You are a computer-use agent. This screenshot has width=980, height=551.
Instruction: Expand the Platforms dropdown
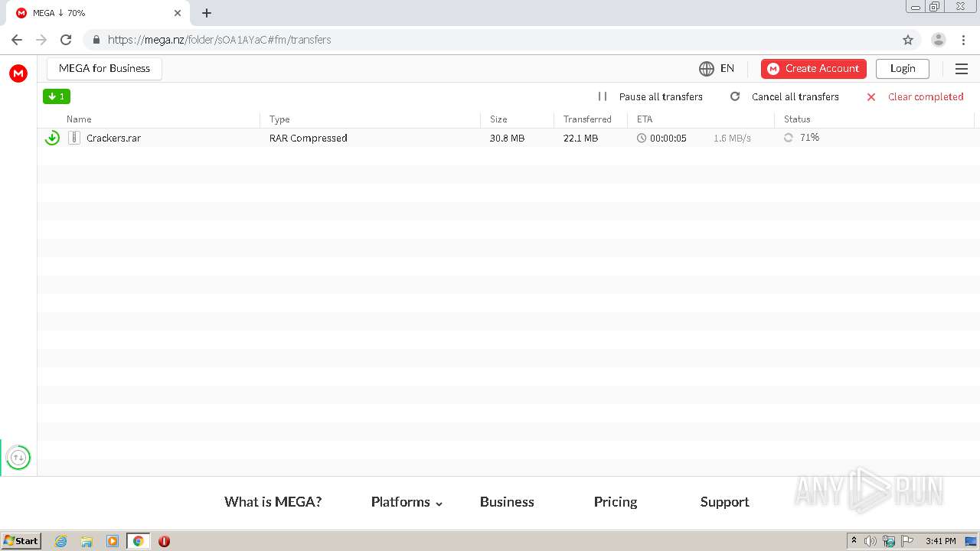pyautogui.click(x=407, y=502)
